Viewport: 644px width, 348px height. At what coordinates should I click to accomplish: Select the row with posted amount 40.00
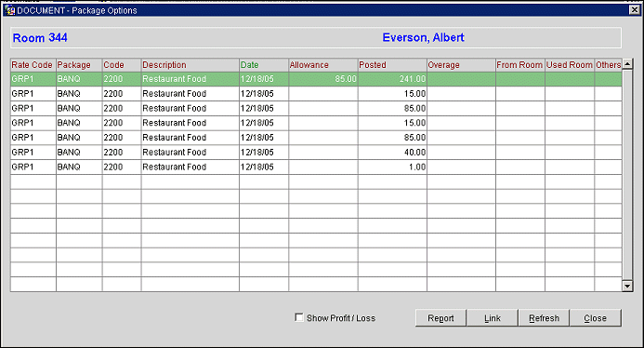click(316, 153)
